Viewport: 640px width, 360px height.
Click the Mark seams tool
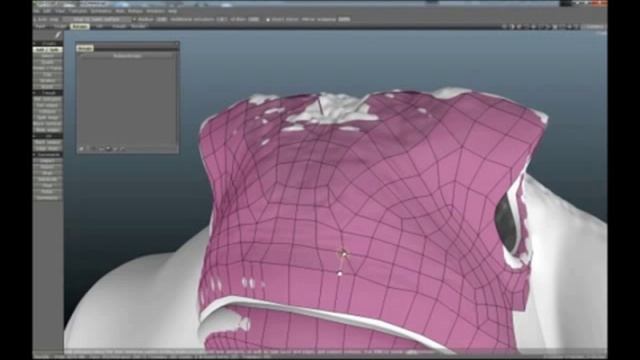pos(47,142)
